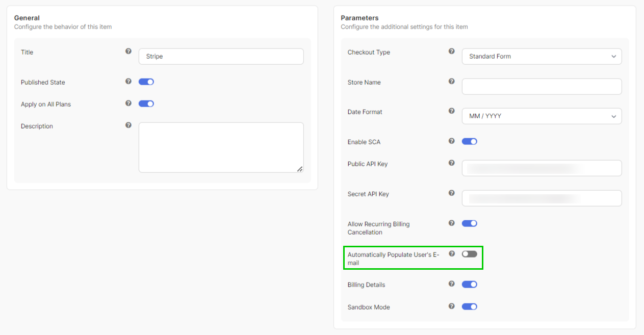
Task: Open the Checkout Type dropdown
Action: click(542, 57)
